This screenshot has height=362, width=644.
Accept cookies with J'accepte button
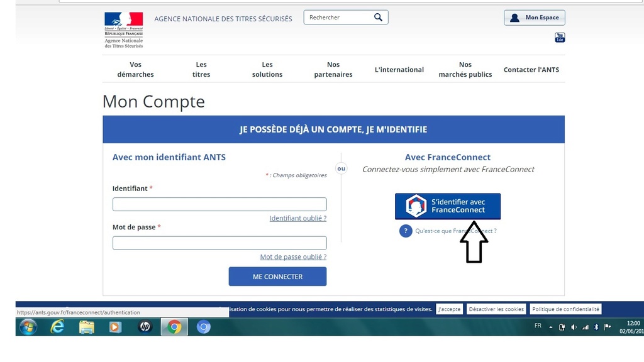click(x=449, y=309)
